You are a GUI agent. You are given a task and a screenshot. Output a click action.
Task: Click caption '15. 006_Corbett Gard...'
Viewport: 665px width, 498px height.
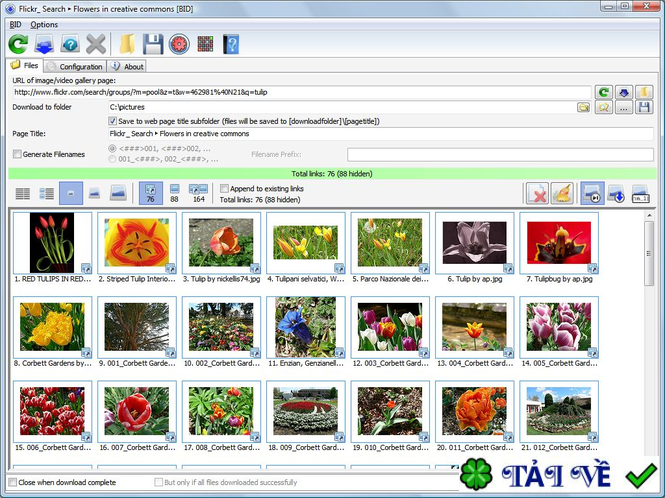click(x=53, y=447)
